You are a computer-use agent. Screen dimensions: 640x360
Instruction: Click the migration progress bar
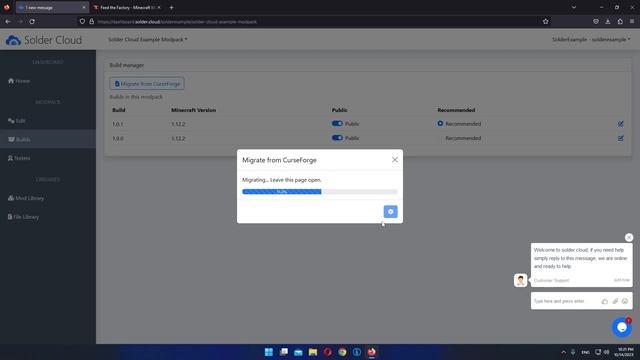(320, 192)
